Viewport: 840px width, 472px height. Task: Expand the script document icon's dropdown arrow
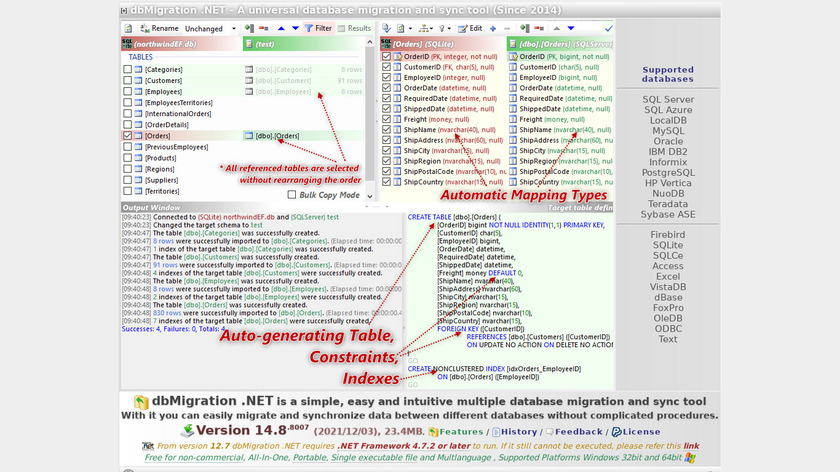pyautogui.click(x=410, y=29)
